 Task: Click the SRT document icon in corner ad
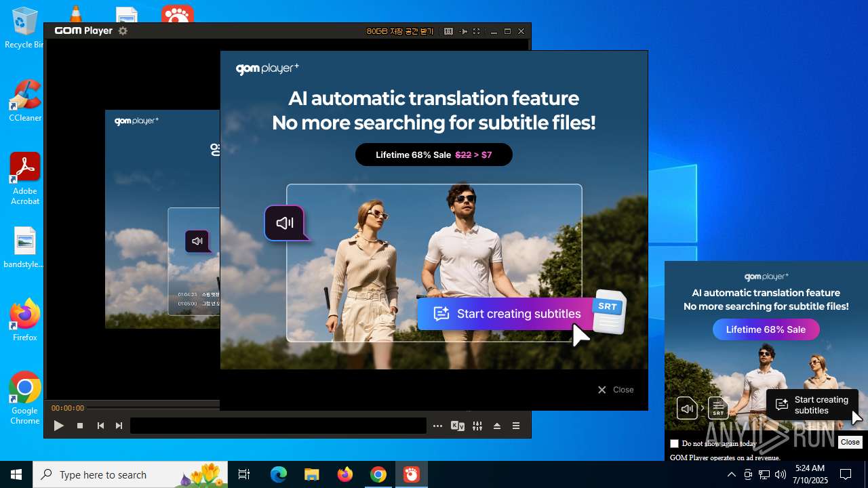click(718, 408)
